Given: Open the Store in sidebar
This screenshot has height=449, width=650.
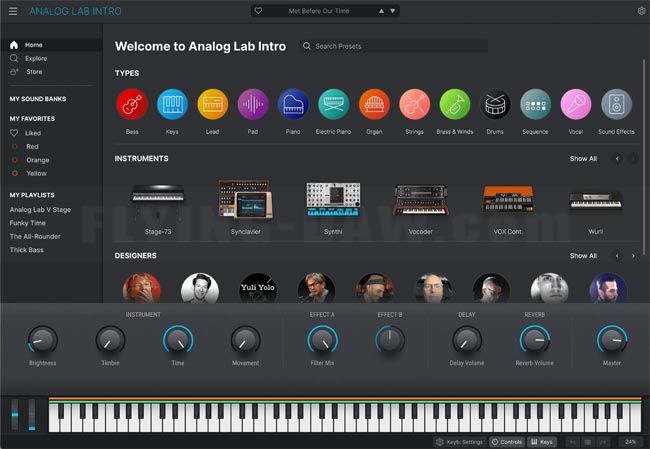Looking at the screenshot, I should pyautogui.click(x=34, y=72).
